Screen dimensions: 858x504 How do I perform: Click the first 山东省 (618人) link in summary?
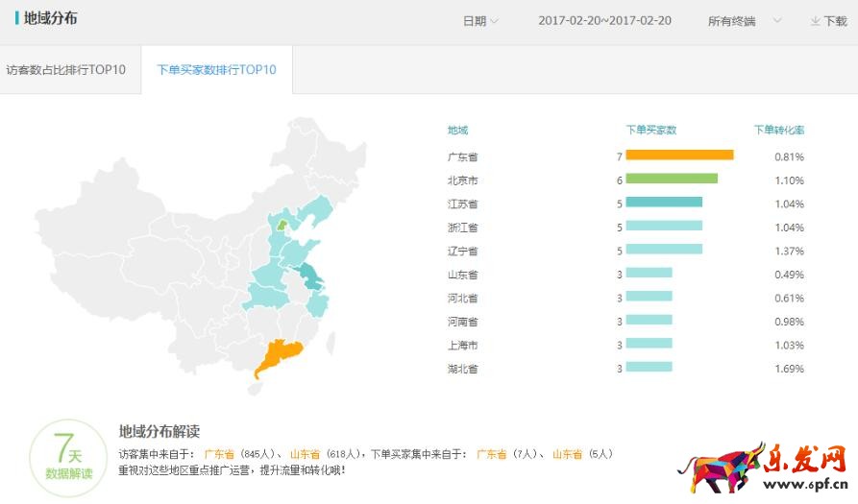306,454
